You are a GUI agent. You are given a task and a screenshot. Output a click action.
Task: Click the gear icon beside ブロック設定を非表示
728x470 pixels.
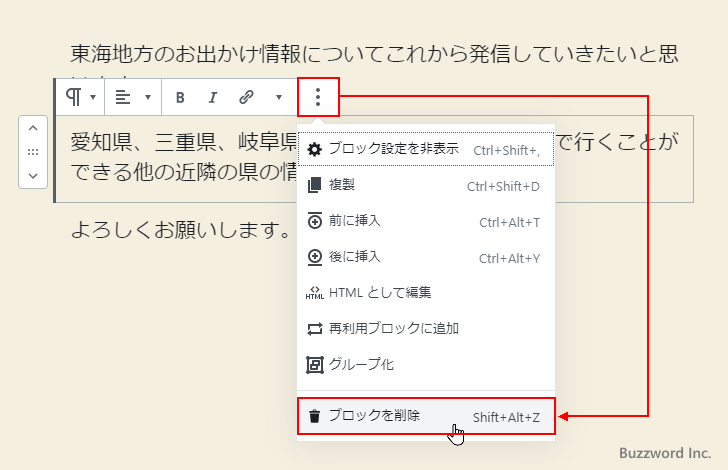click(x=315, y=150)
